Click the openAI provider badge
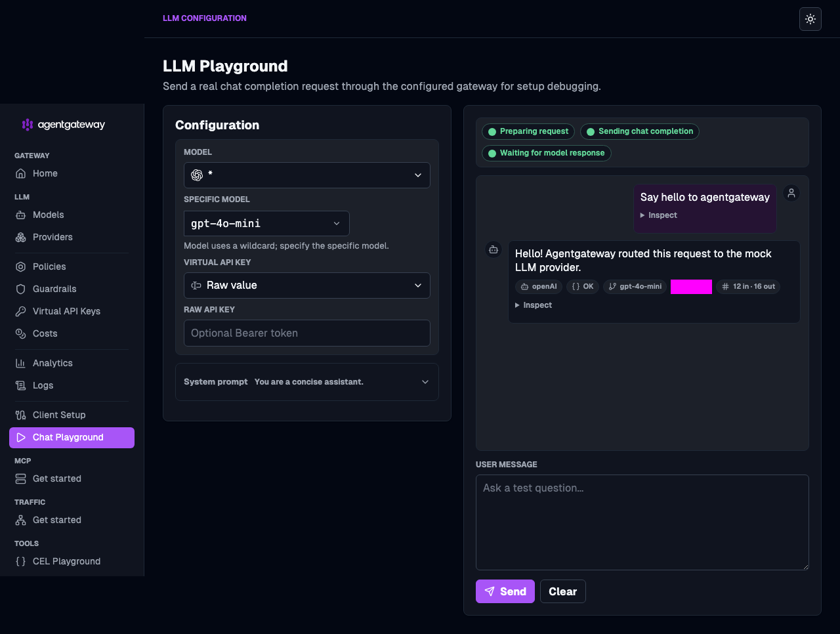 [x=539, y=286]
